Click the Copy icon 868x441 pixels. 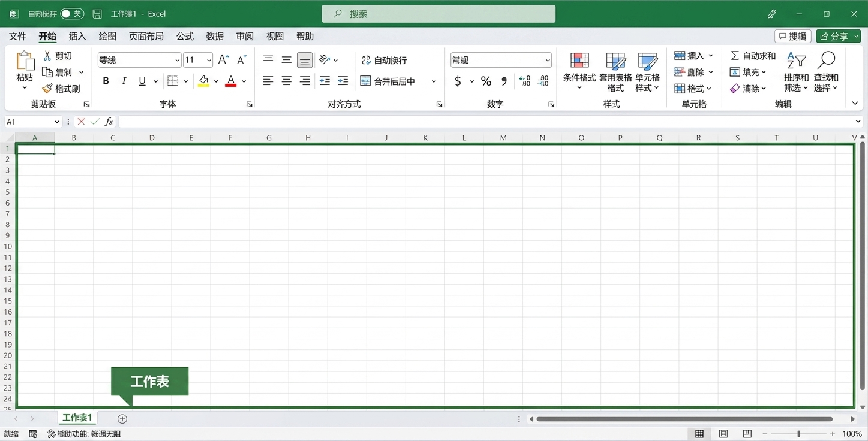pos(47,72)
